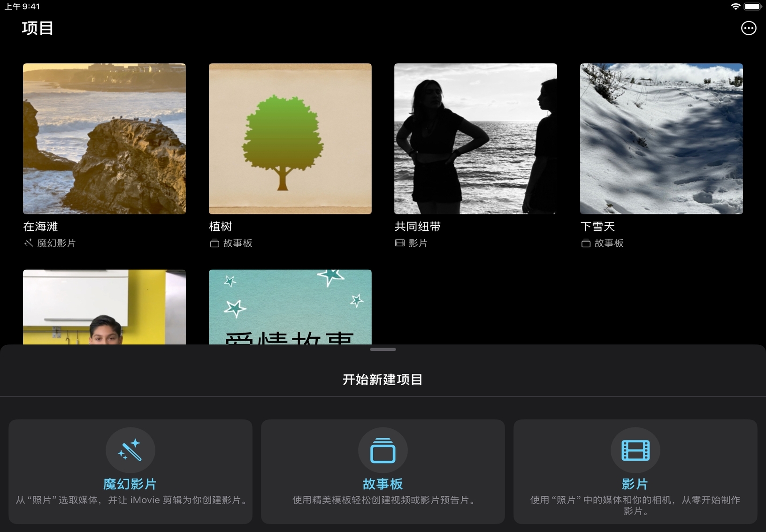Tap the Storyboard stacked-cards icon
This screenshot has width=766, height=532.
tap(383, 450)
